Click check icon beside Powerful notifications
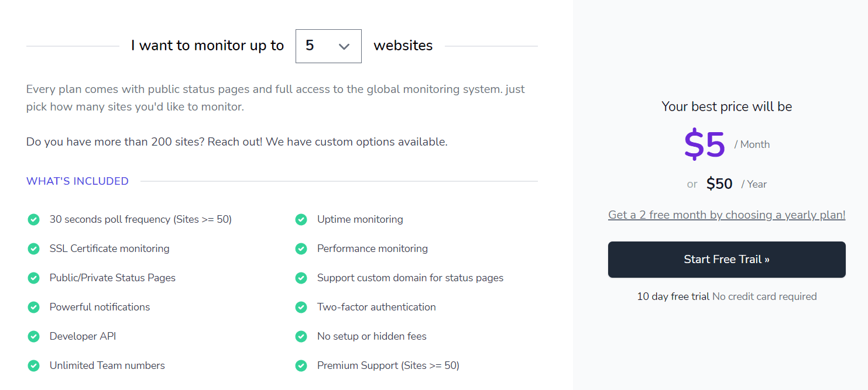 point(33,307)
